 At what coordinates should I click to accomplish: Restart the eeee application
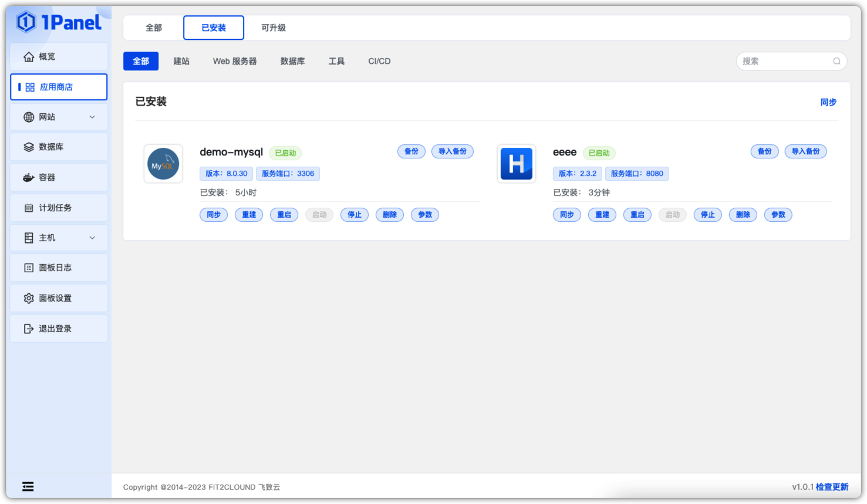(x=637, y=215)
